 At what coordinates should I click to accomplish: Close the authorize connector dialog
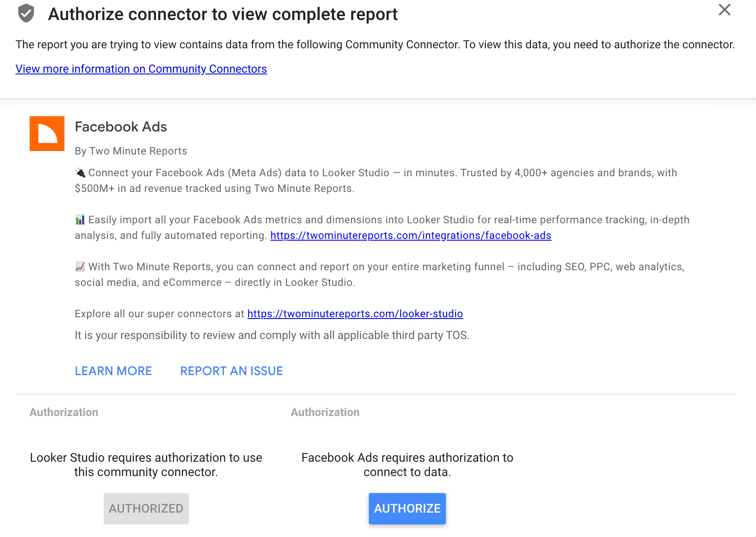[x=724, y=10]
